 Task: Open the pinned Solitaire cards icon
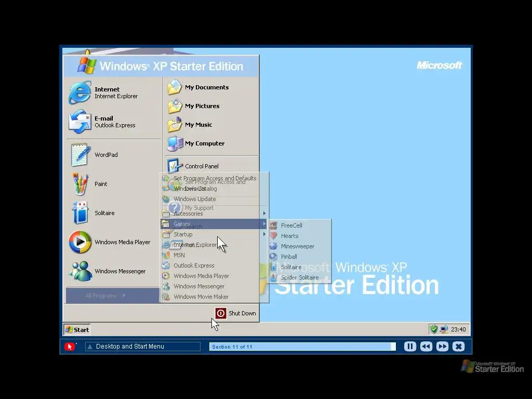click(80, 212)
